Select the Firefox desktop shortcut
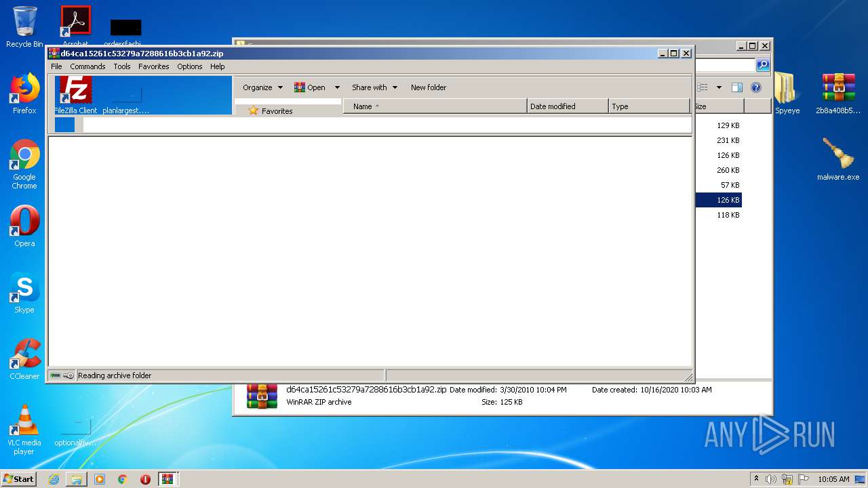 click(x=24, y=94)
